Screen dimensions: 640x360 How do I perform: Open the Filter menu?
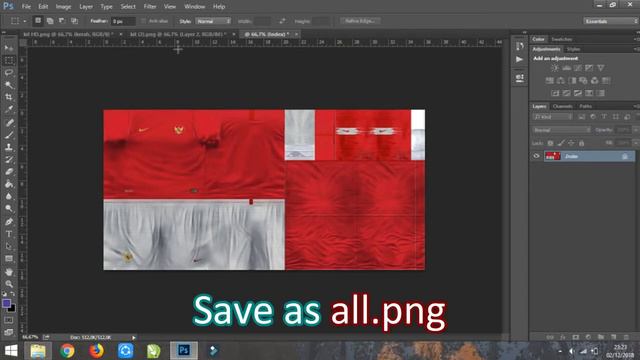(150, 7)
